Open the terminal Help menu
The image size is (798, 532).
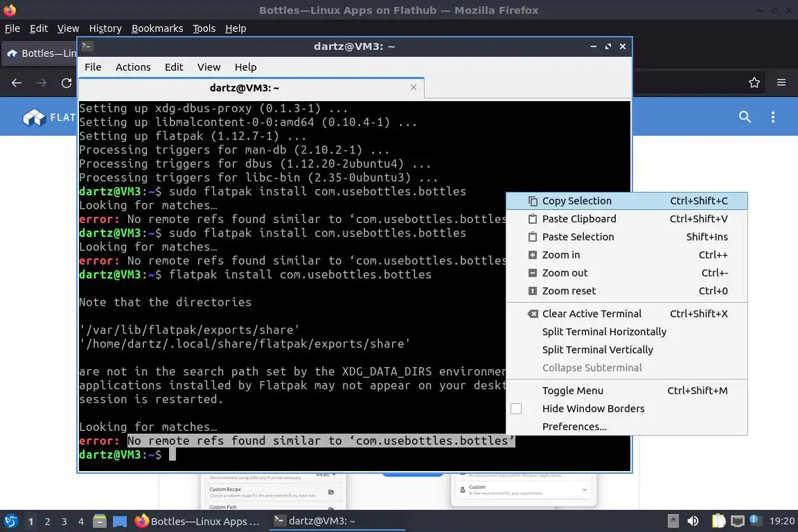(x=245, y=67)
